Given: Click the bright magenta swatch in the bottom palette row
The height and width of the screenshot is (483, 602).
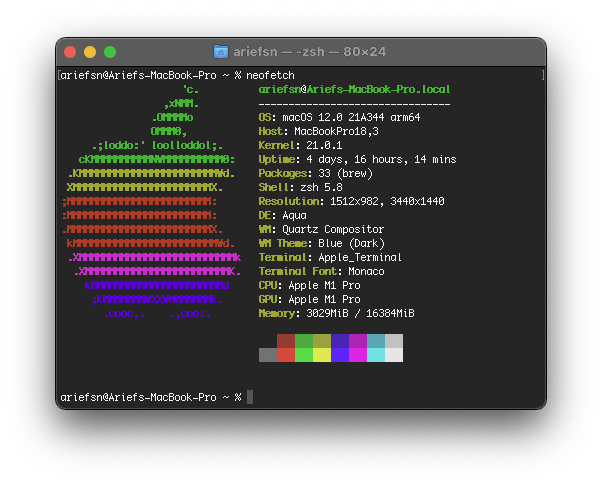Looking at the screenshot, I should [358, 355].
